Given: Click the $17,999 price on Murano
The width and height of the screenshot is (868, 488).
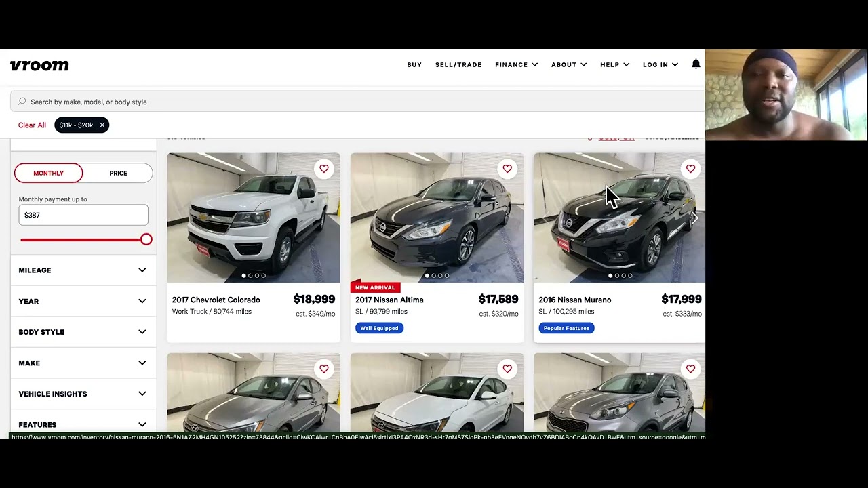Looking at the screenshot, I should tap(682, 299).
